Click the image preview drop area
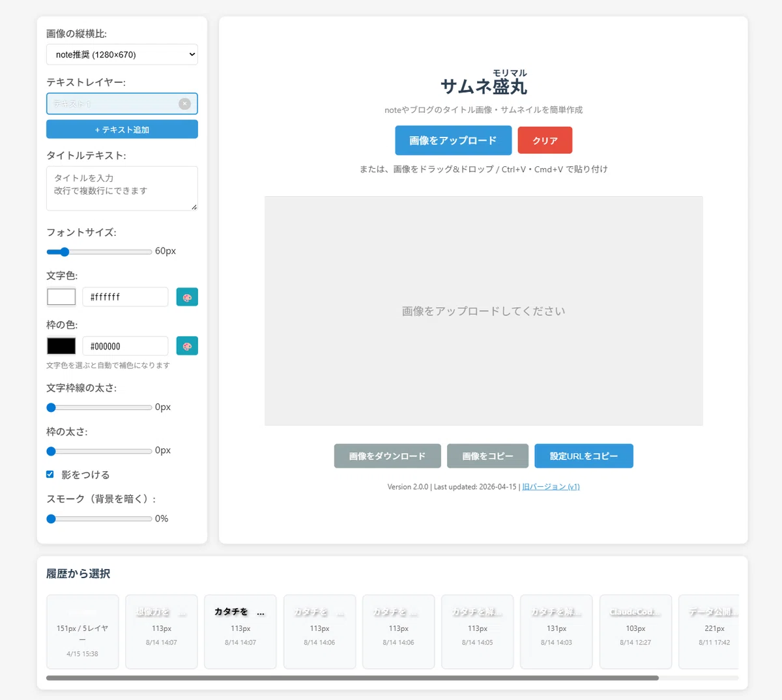This screenshot has height=700, width=782. click(x=484, y=311)
